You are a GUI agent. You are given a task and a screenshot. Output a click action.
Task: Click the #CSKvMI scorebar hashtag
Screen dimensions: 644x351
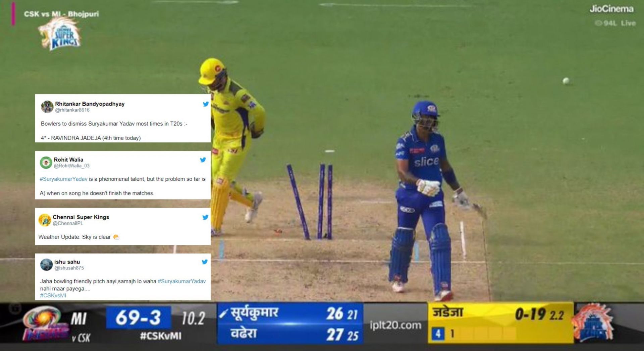[161, 336]
